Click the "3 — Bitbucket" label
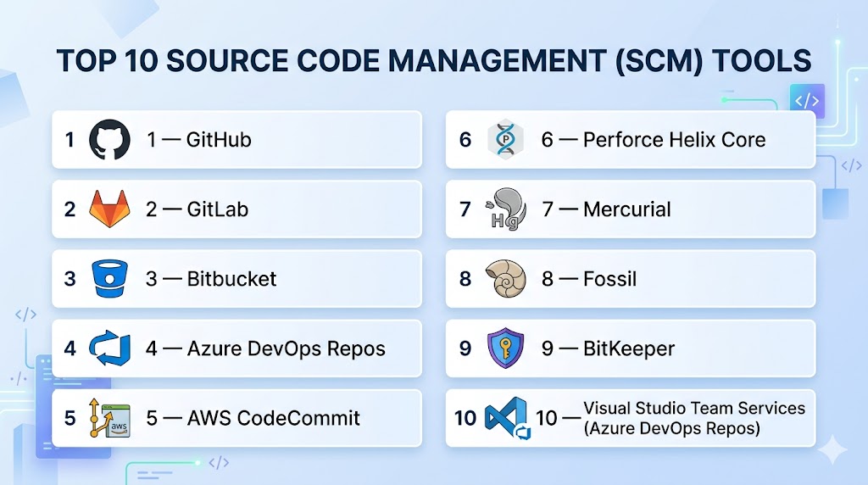This screenshot has height=485, width=868. coord(211,279)
